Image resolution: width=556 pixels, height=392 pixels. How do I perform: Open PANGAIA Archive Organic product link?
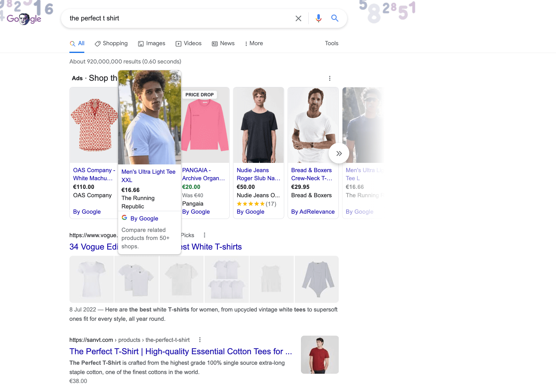pyautogui.click(x=203, y=174)
